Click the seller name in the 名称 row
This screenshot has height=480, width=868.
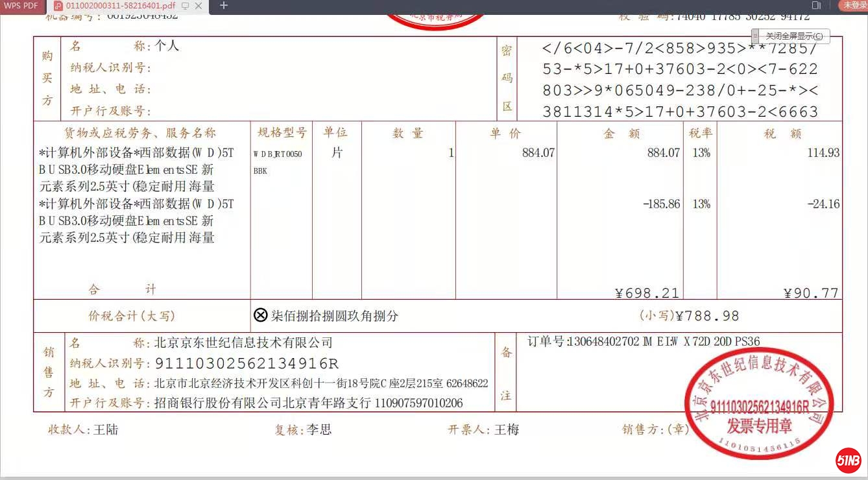click(243, 342)
